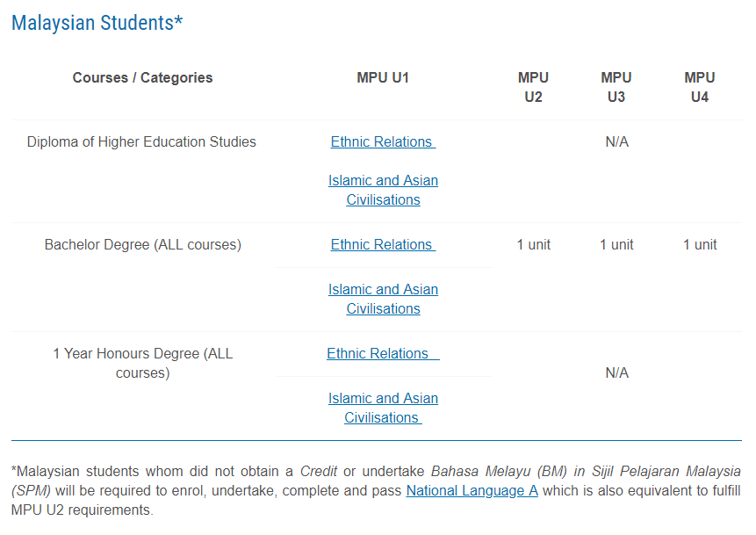Follow the National Language A link

472,490
